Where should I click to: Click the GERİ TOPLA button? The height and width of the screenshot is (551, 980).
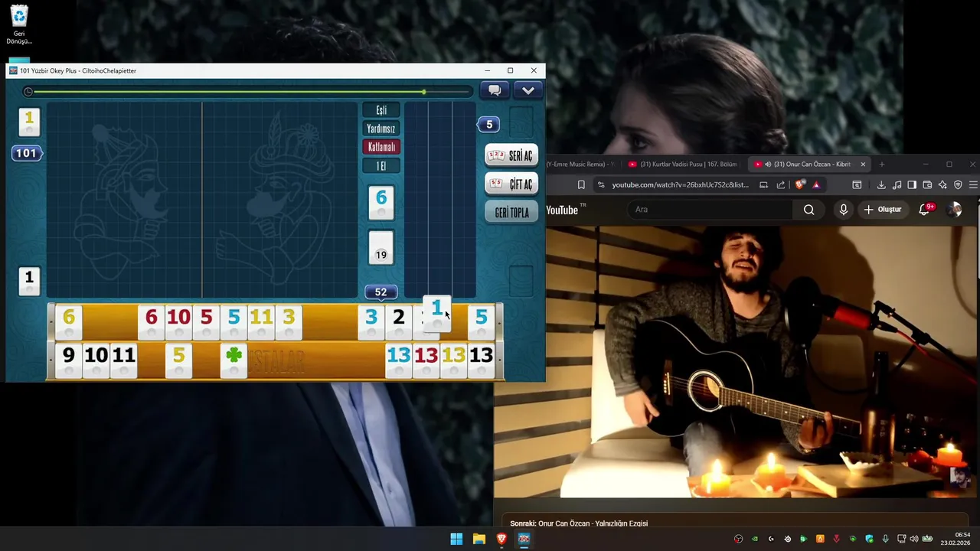coord(511,212)
